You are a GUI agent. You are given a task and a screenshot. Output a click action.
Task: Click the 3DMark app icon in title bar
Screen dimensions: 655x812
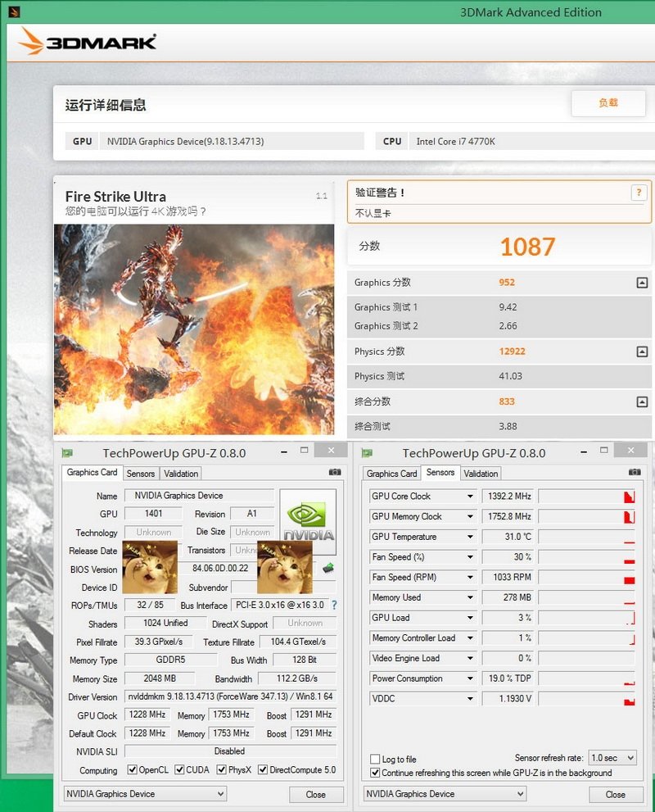point(14,11)
